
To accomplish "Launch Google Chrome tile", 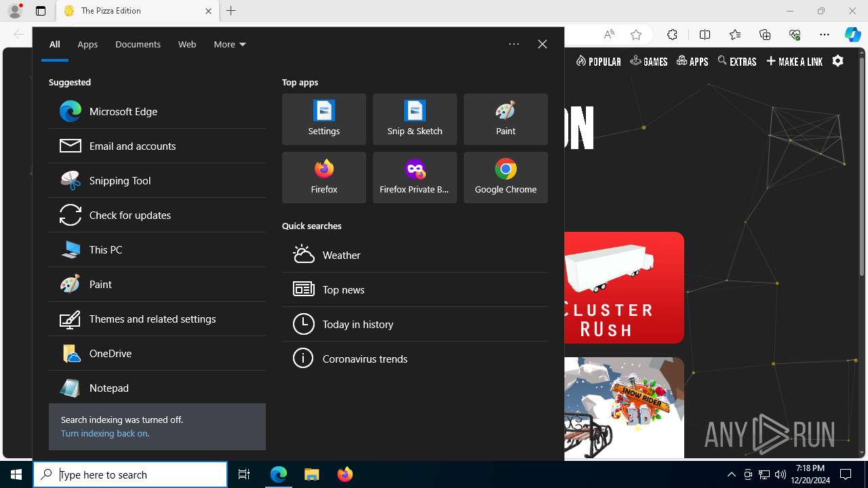I will point(506,178).
